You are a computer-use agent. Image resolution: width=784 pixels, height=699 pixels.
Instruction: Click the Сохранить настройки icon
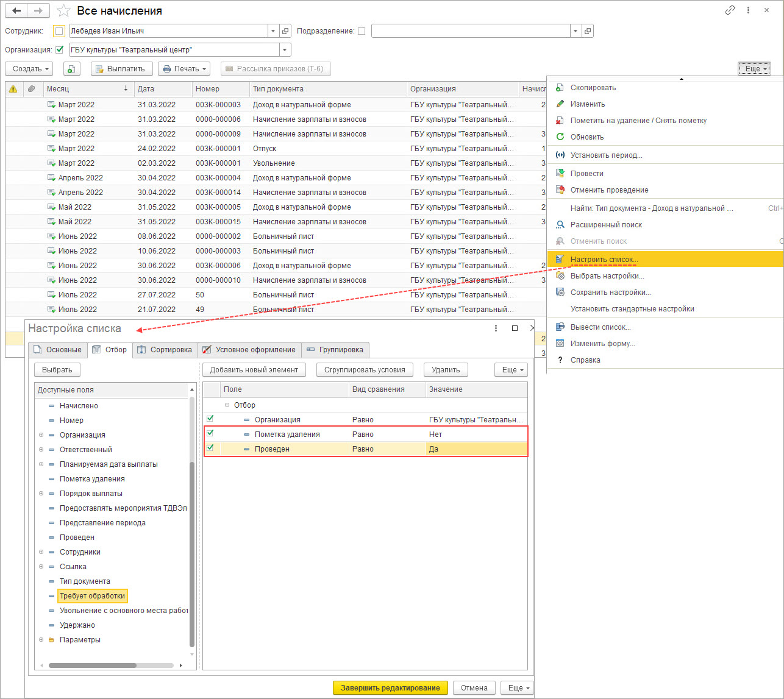pos(560,293)
